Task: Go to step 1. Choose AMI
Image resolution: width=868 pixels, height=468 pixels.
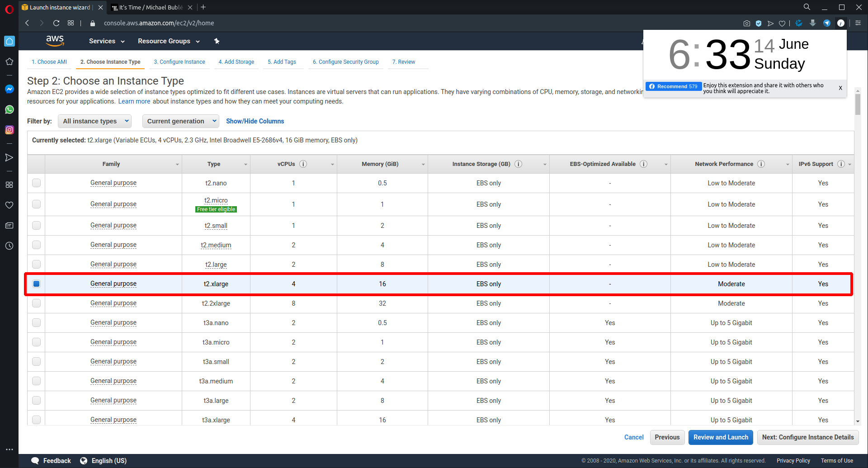Action: 49,62
